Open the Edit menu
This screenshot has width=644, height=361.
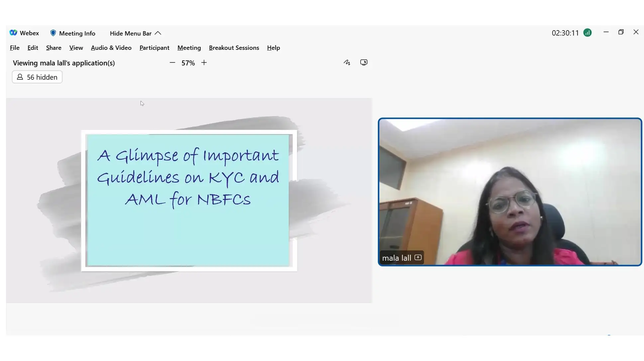coord(33,48)
